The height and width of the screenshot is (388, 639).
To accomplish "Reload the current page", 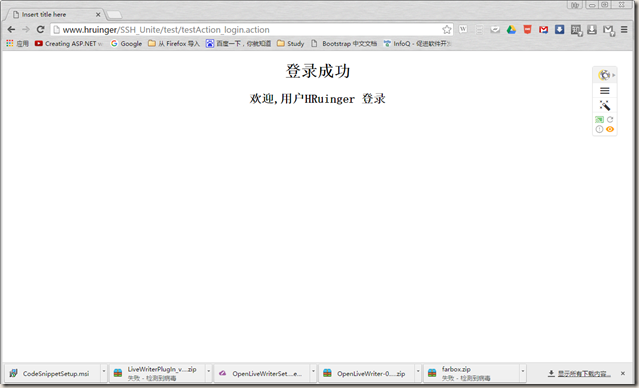I will tap(40, 29).
